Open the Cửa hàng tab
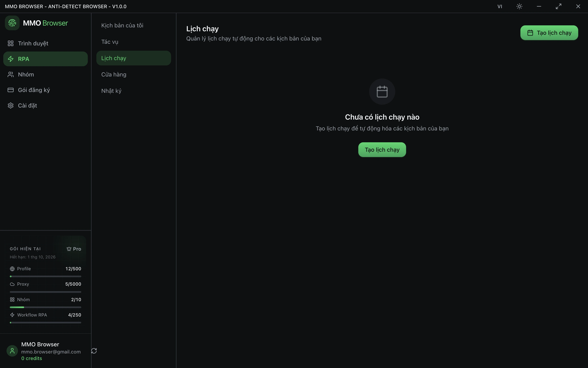Image resolution: width=588 pixels, height=368 pixels. click(134, 74)
